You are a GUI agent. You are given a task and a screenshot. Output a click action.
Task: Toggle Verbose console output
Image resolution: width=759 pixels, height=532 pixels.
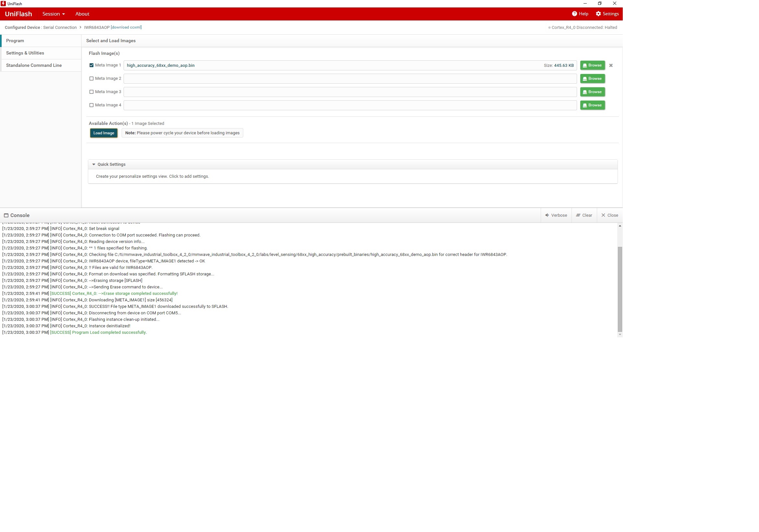pos(556,215)
